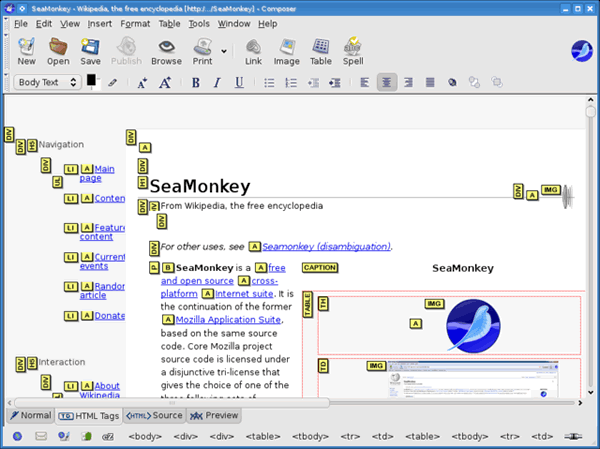Click the Internet suite link
Viewport: 600px width, 449px height.
click(x=244, y=294)
